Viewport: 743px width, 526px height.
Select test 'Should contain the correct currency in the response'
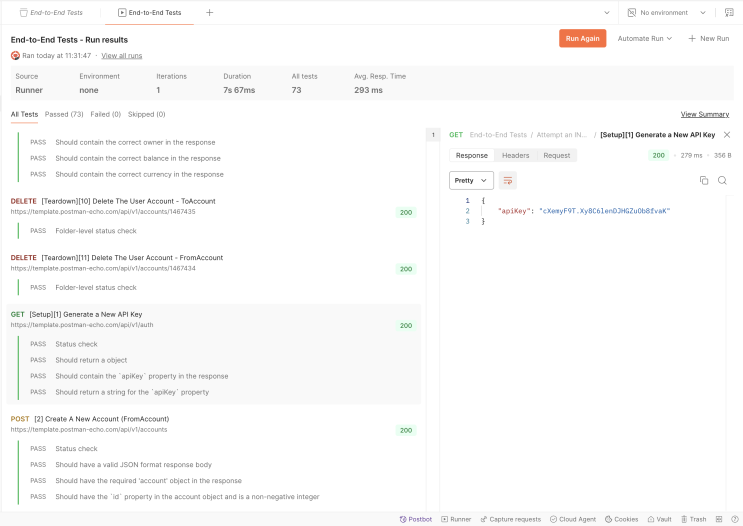[139, 174]
